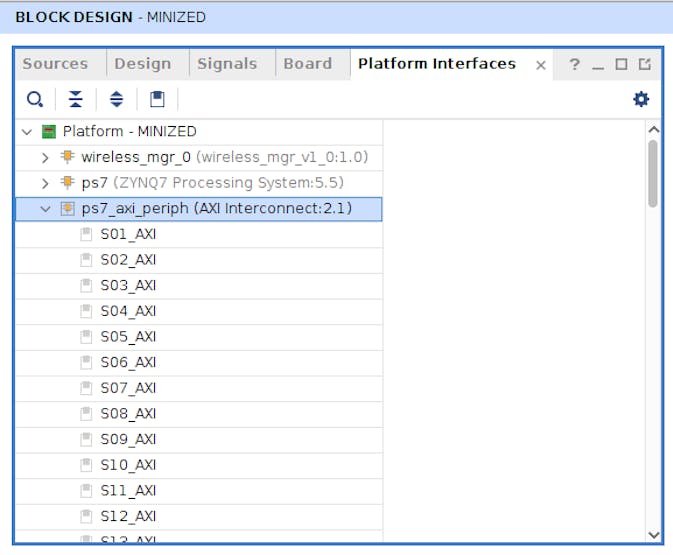This screenshot has width=673, height=555.
Task: Select the wireless_mgr_0 row label
Action: click(x=224, y=157)
